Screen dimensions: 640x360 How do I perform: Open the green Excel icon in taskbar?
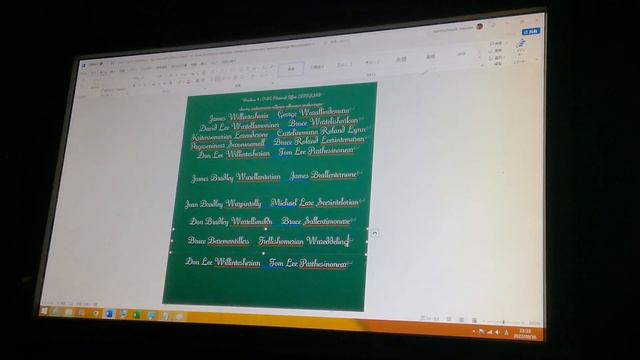(x=136, y=315)
